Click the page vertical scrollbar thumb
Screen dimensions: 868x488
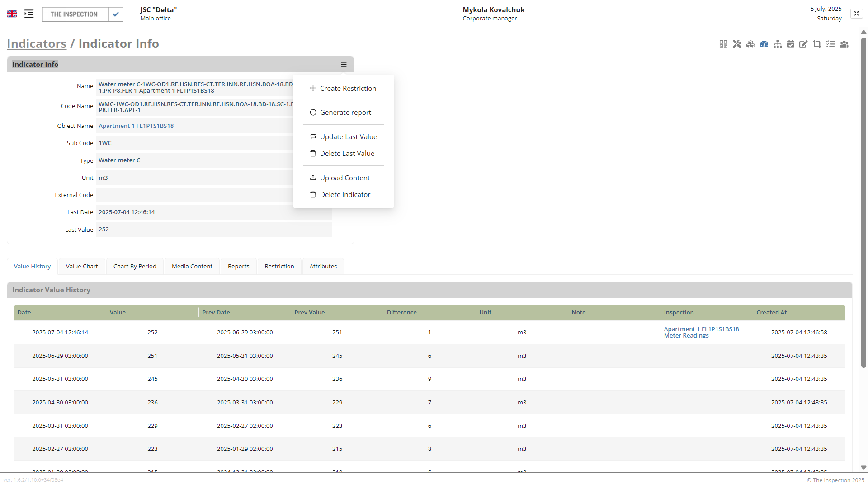point(863,203)
